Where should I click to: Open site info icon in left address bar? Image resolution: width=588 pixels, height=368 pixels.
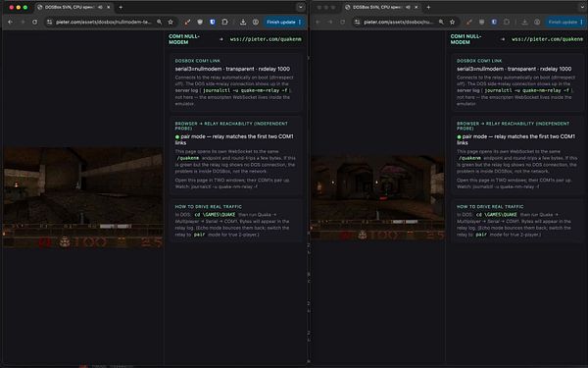49,23
